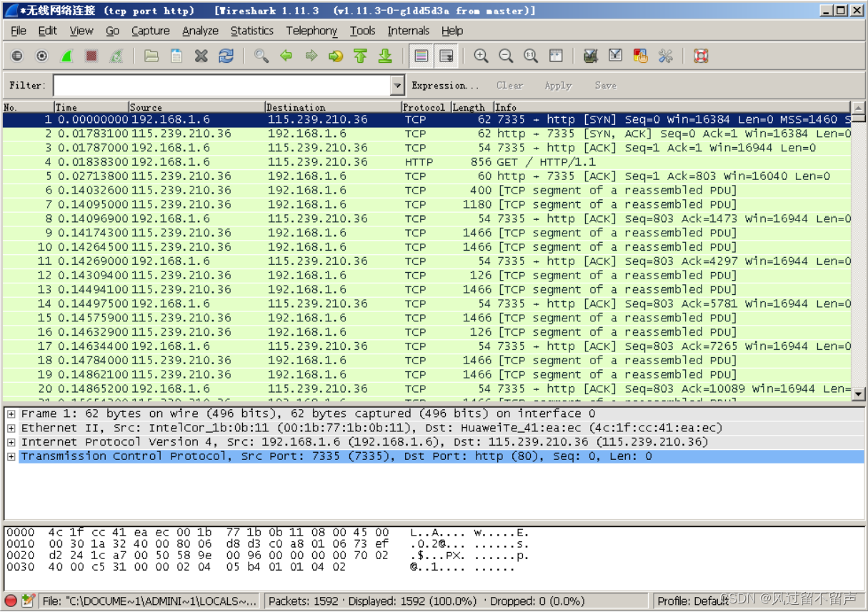Open the Telephony menu
The width and height of the screenshot is (868, 612).
coord(311,31)
